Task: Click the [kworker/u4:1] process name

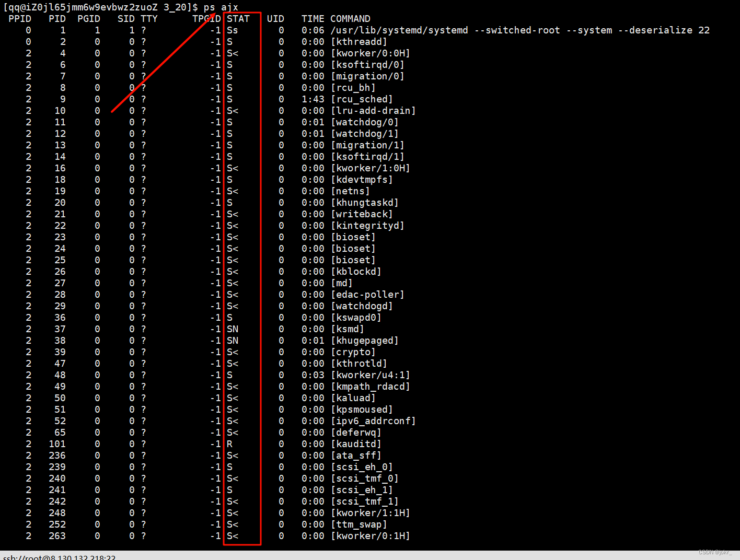Action: 371,375
